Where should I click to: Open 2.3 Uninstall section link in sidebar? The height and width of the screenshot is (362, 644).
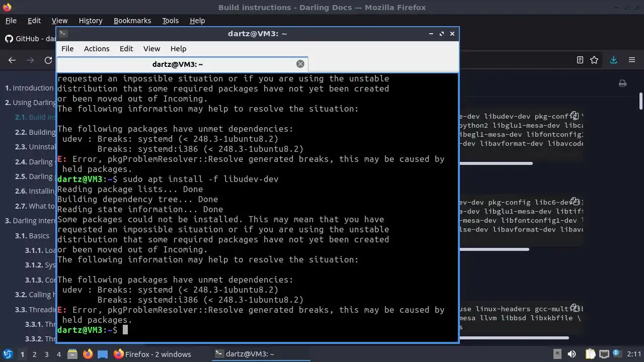35,147
